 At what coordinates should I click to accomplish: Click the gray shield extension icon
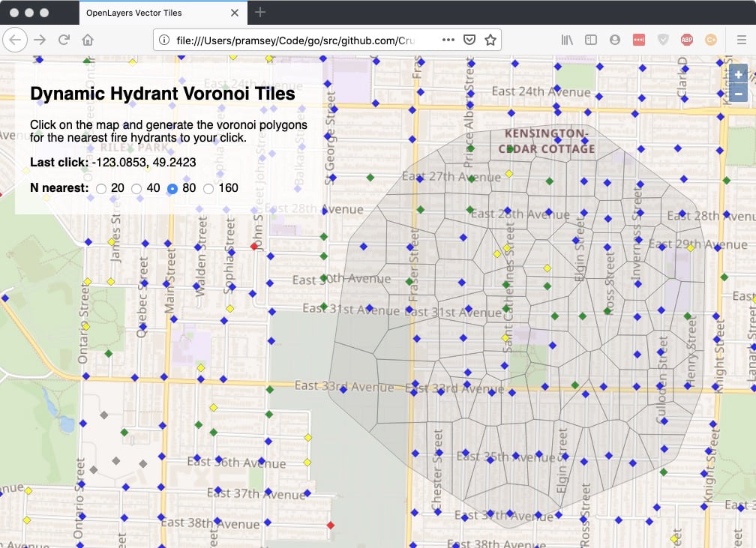click(x=661, y=39)
